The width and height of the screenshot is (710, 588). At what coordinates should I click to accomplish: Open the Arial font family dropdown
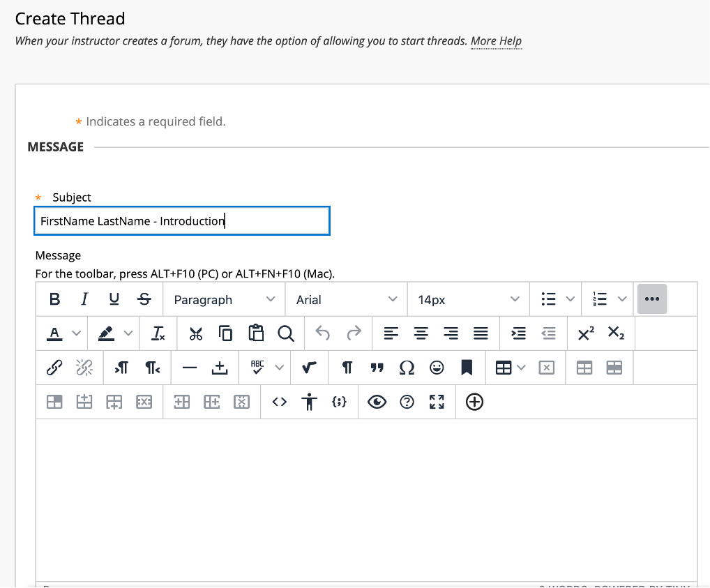(x=346, y=299)
